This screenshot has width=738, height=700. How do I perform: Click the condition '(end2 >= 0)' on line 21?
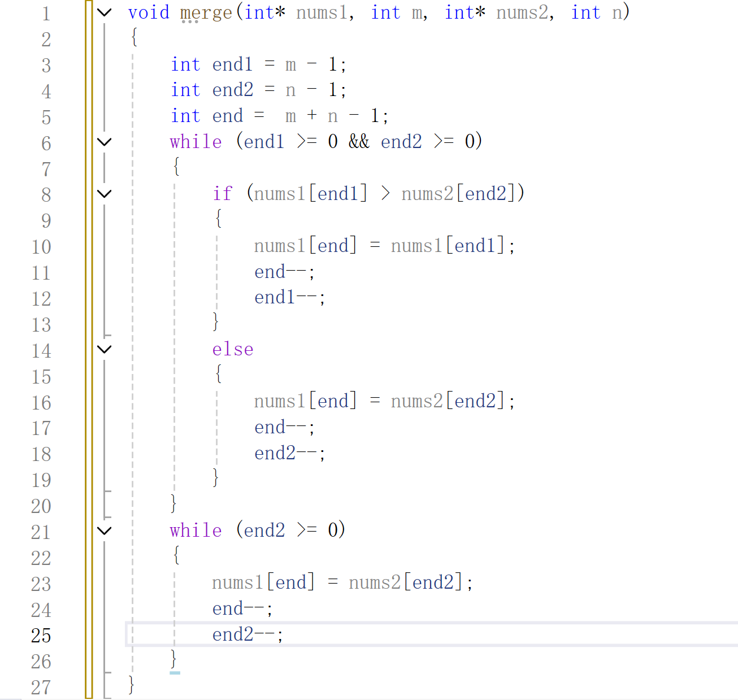[290, 530]
